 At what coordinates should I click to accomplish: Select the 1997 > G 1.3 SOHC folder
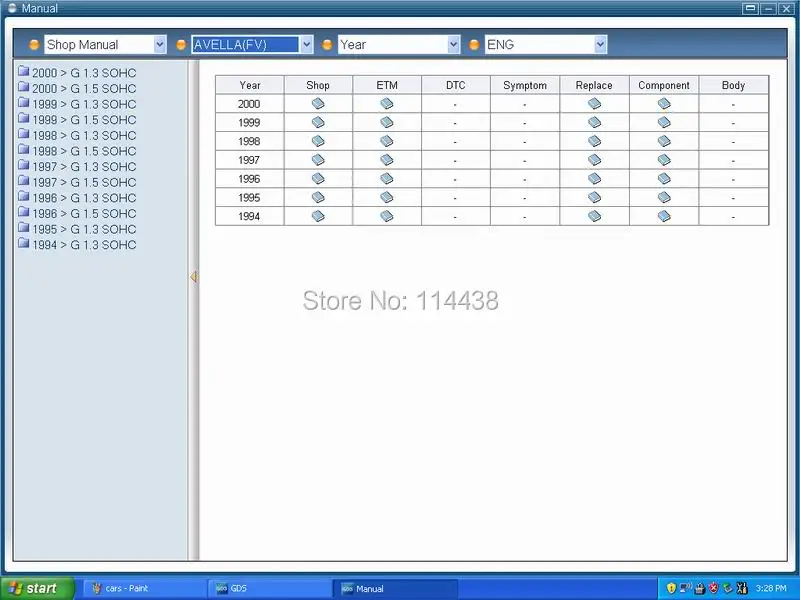(x=77, y=166)
